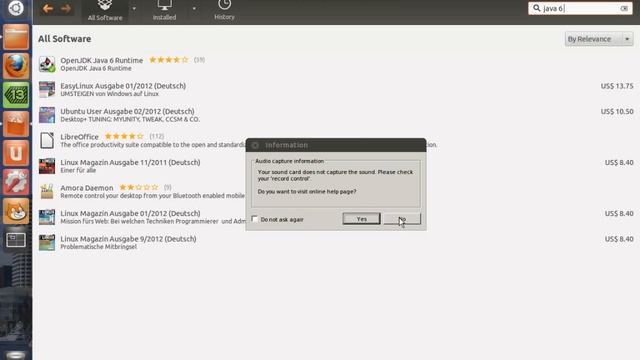Screen dimensions: 640x360
Task: Click No in the Information dialog
Action: click(x=402, y=219)
